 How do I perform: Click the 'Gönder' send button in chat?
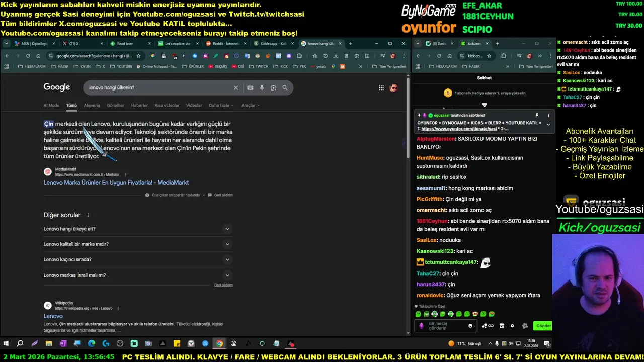tap(543, 326)
